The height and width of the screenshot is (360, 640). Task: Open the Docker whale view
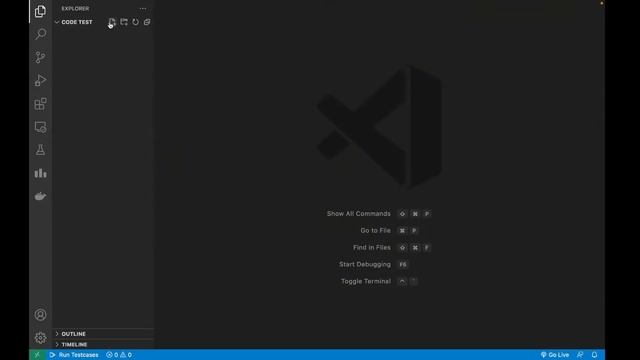coord(40,196)
